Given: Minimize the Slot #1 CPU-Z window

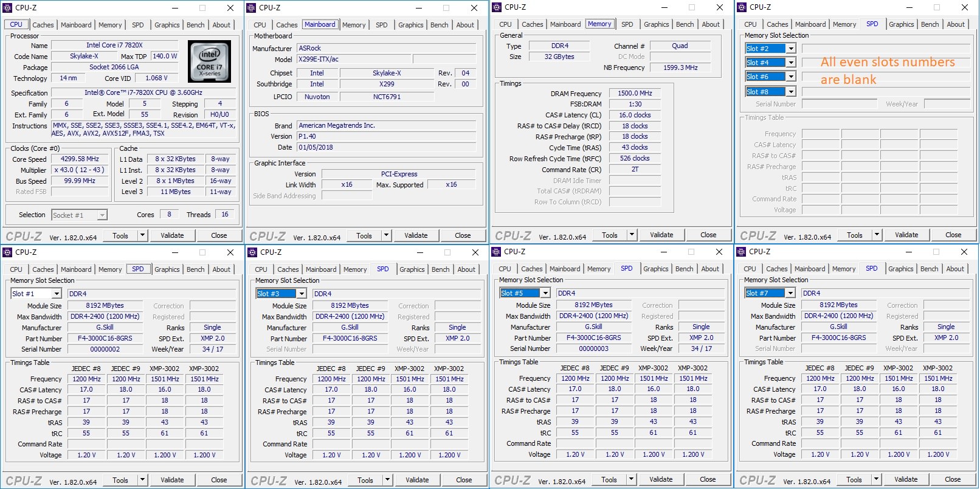Looking at the screenshot, I should tap(174, 252).
